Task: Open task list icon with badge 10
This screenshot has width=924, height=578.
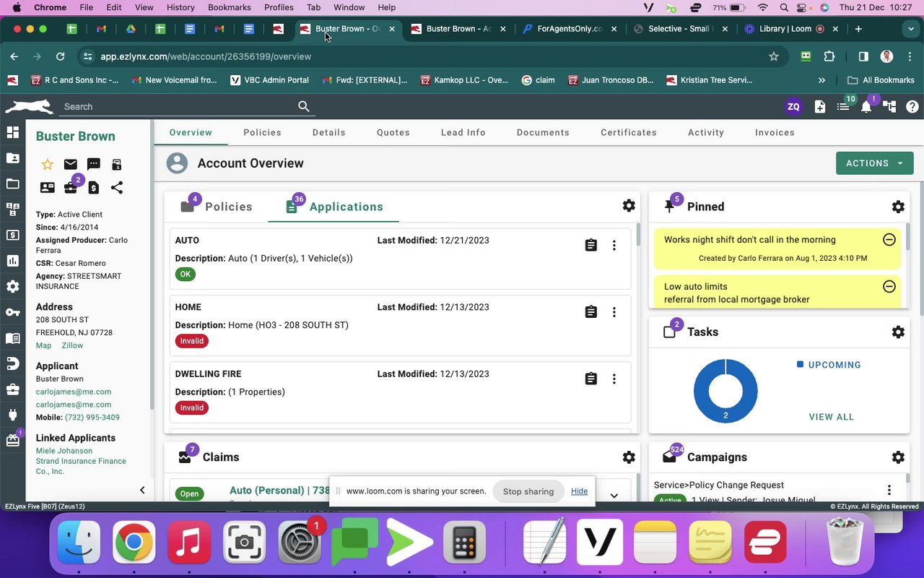Action: pyautogui.click(x=843, y=107)
